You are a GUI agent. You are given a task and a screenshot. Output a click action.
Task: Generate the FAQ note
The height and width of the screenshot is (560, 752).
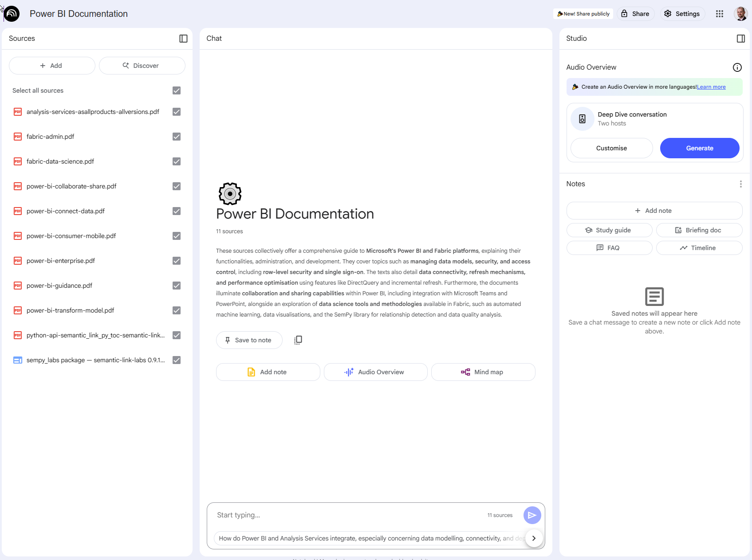click(x=609, y=248)
